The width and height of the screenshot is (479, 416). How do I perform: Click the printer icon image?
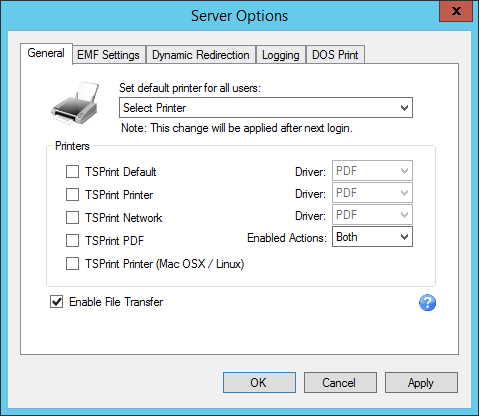coord(75,103)
